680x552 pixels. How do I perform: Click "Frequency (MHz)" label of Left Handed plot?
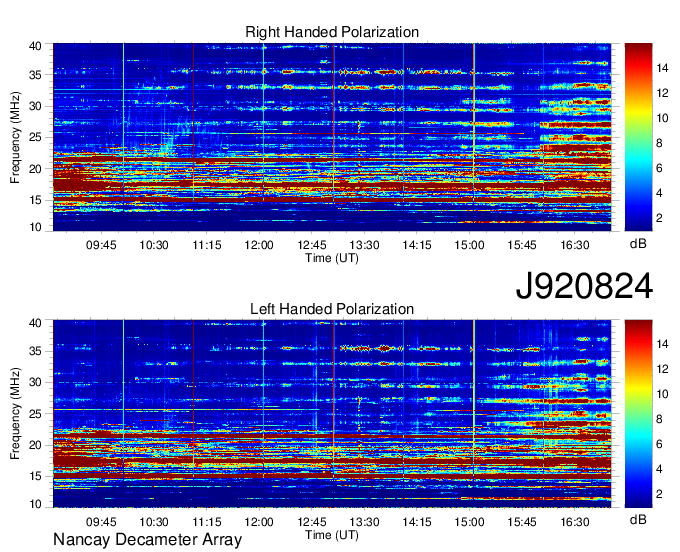[15, 414]
